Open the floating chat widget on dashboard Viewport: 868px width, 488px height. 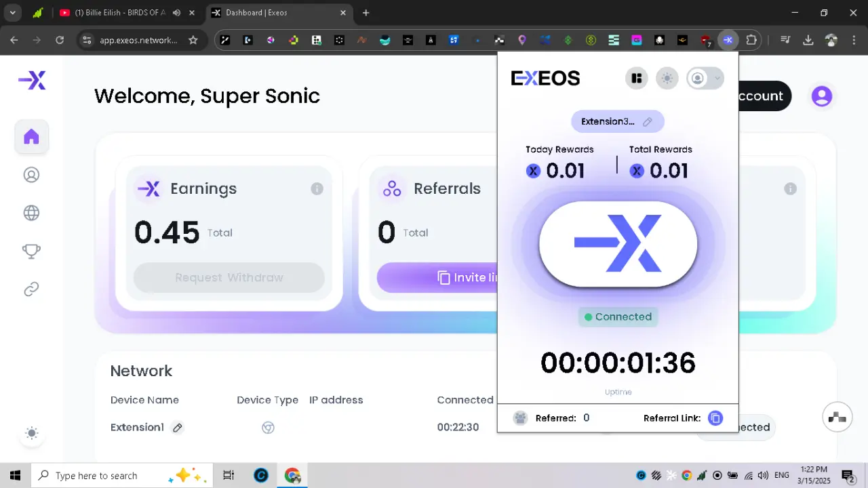(x=837, y=418)
